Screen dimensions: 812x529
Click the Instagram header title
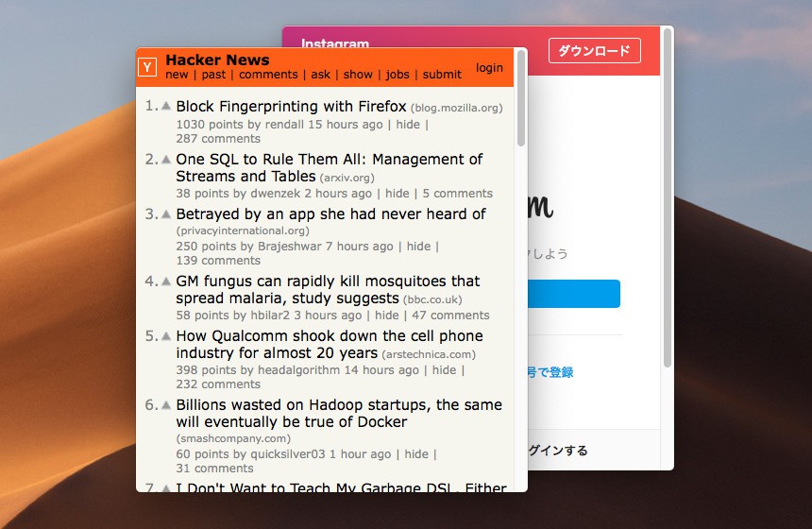335,43
